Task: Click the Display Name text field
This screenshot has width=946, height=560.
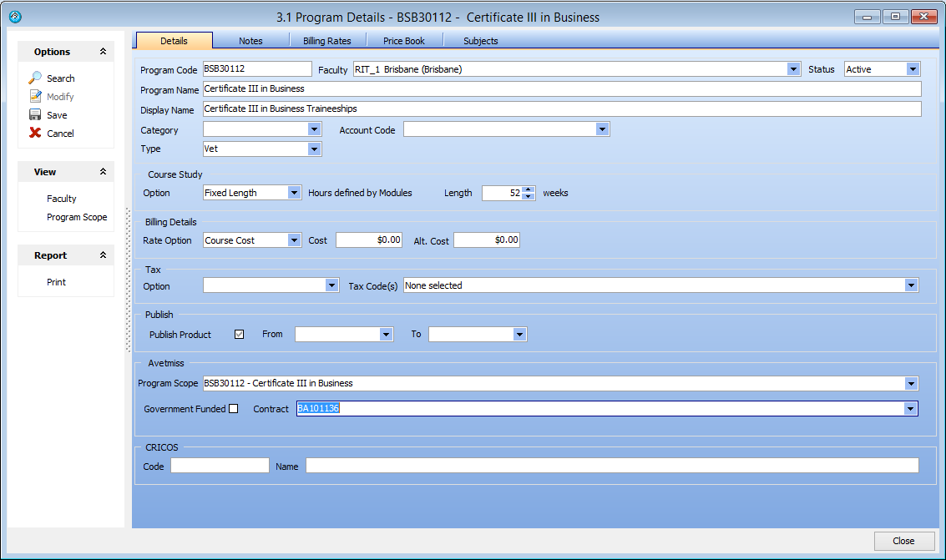Action: coord(561,109)
